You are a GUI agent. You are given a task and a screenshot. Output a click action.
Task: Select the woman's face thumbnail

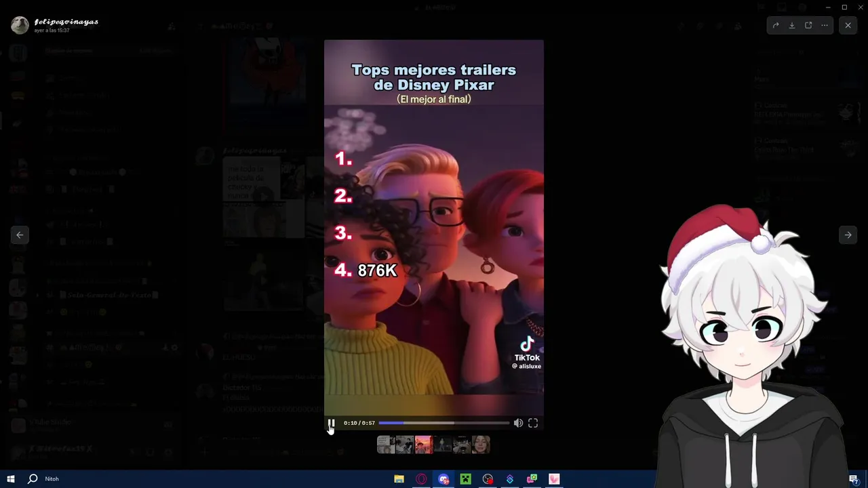(x=481, y=445)
